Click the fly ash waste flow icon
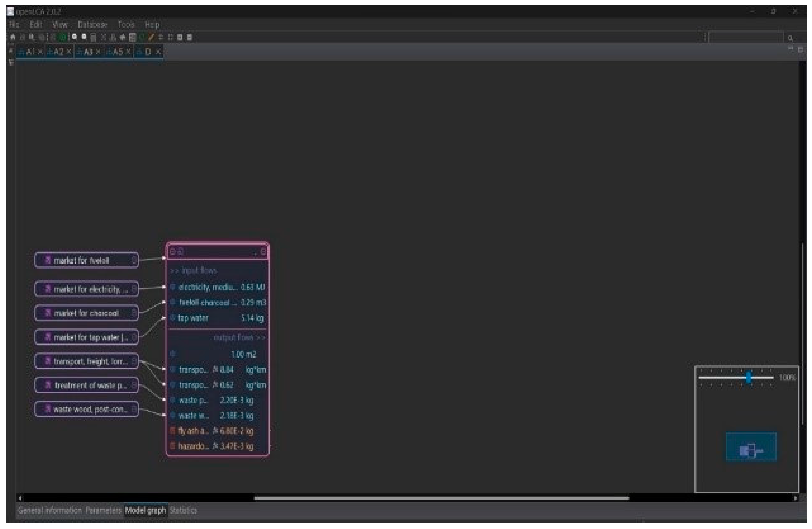 pos(172,431)
